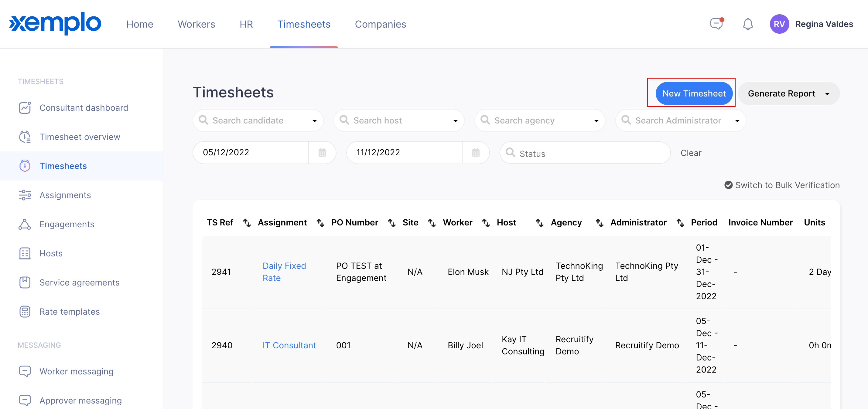Image resolution: width=868 pixels, height=409 pixels.
Task: Open the Status filter field
Action: tap(585, 153)
